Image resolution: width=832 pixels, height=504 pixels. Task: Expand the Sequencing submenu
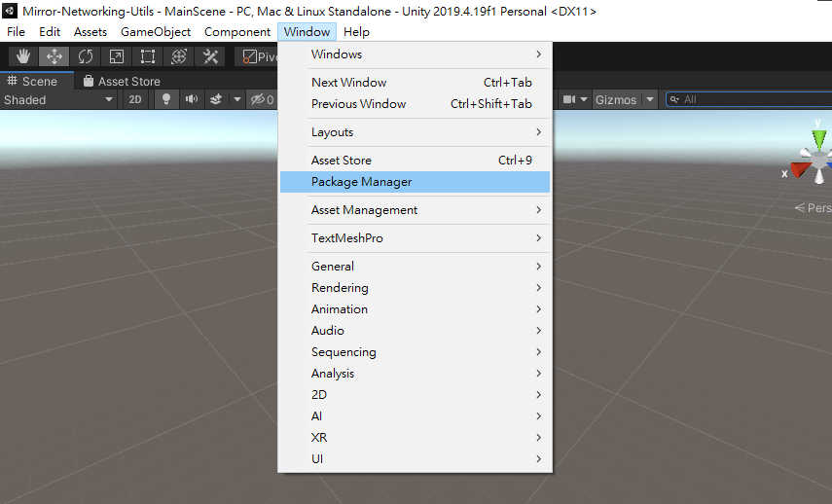(415, 352)
